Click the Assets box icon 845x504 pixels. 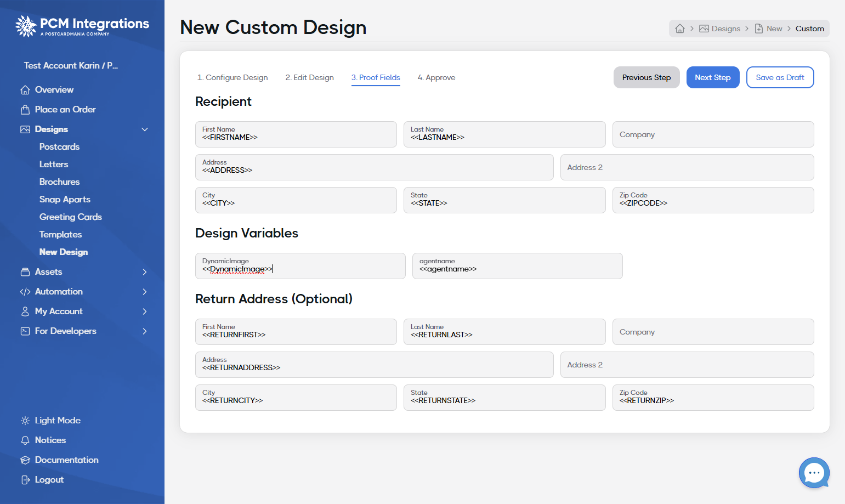[x=25, y=272]
